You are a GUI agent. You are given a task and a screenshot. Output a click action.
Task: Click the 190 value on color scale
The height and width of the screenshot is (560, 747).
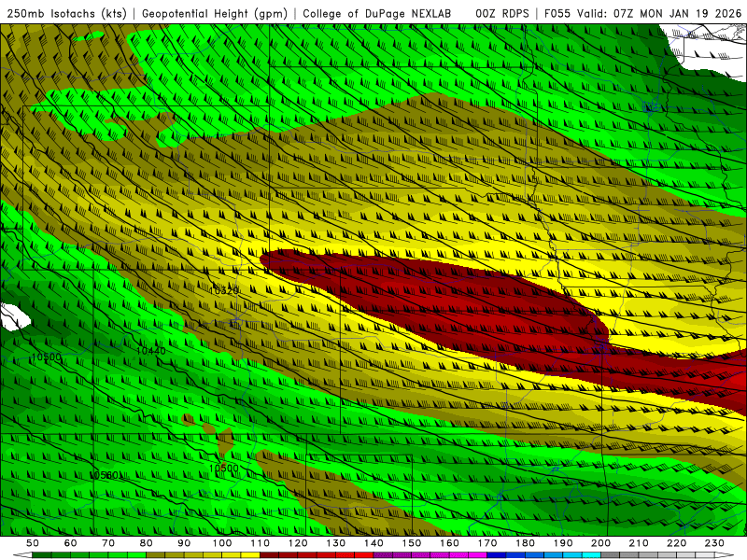point(563,543)
